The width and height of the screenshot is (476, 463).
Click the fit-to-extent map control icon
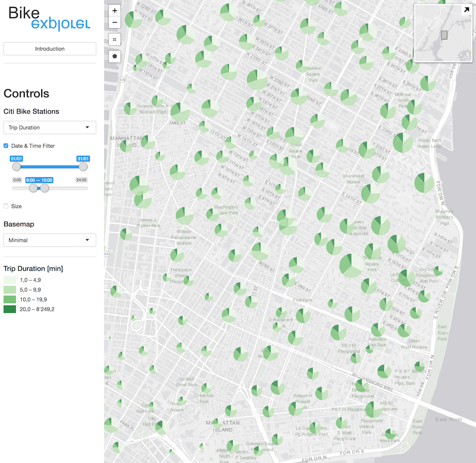coord(115,39)
